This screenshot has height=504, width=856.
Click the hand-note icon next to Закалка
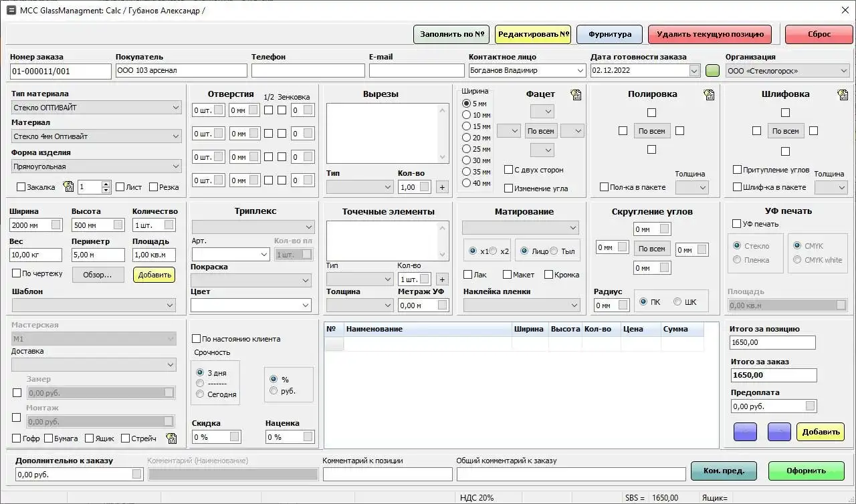(x=68, y=187)
